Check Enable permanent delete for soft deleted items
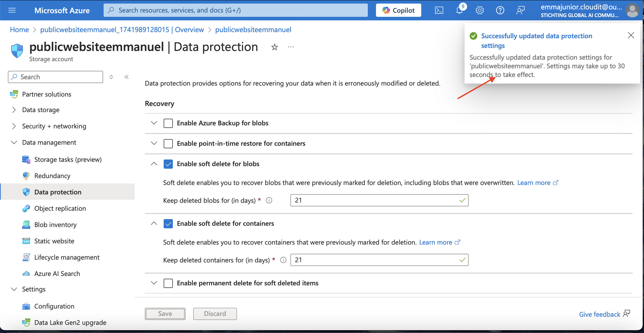 pyautogui.click(x=168, y=283)
